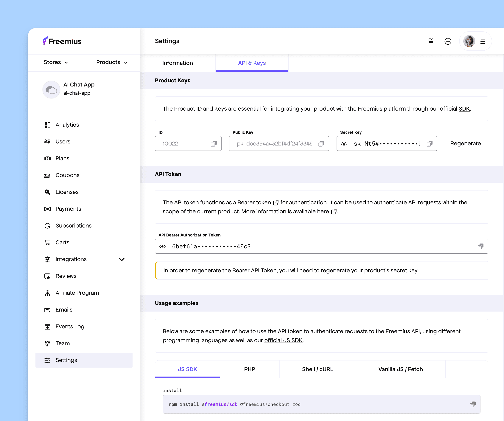
Task: Copy the Public Key value
Action: coord(321,144)
